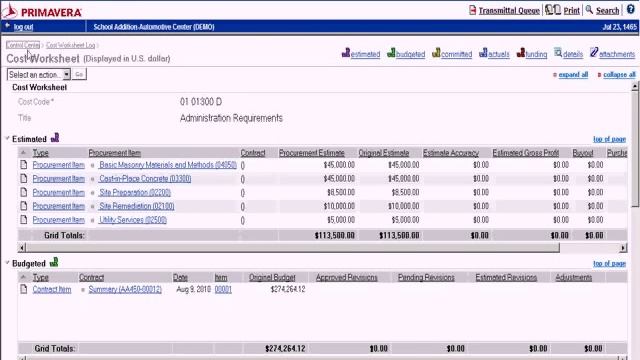The image size is (640, 360).
Task: Sort by Procurement Estimate column
Action: pyautogui.click(x=311, y=153)
